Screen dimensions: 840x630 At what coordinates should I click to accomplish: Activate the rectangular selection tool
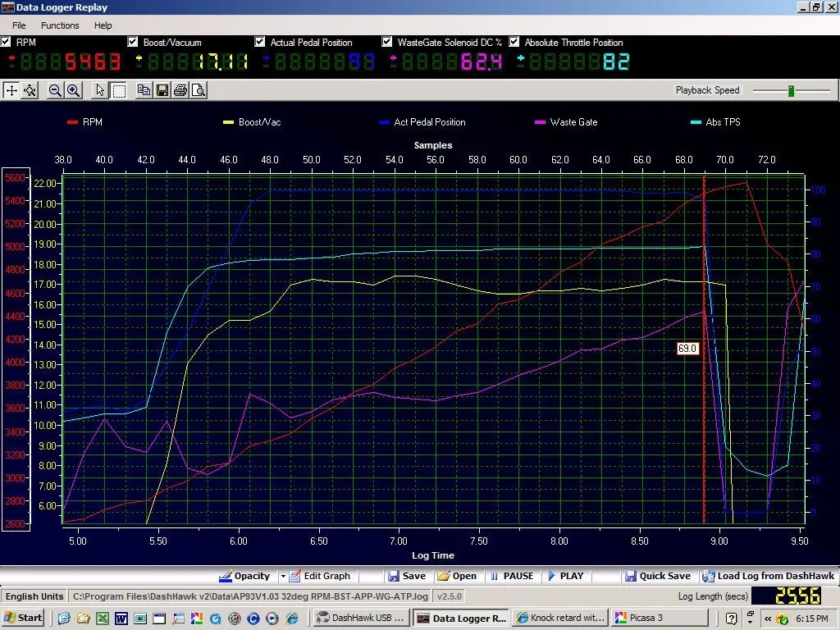(x=118, y=90)
